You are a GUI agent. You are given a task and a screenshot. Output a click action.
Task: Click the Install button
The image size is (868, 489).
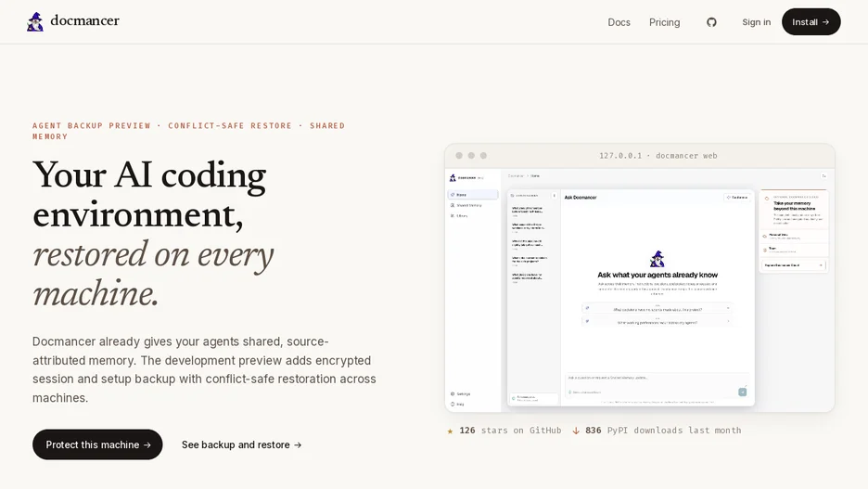coord(811,21)
